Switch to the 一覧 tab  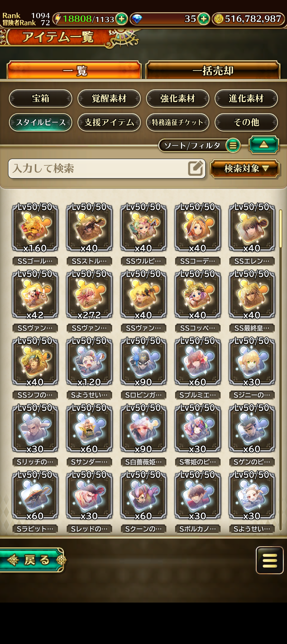point(74,70)
